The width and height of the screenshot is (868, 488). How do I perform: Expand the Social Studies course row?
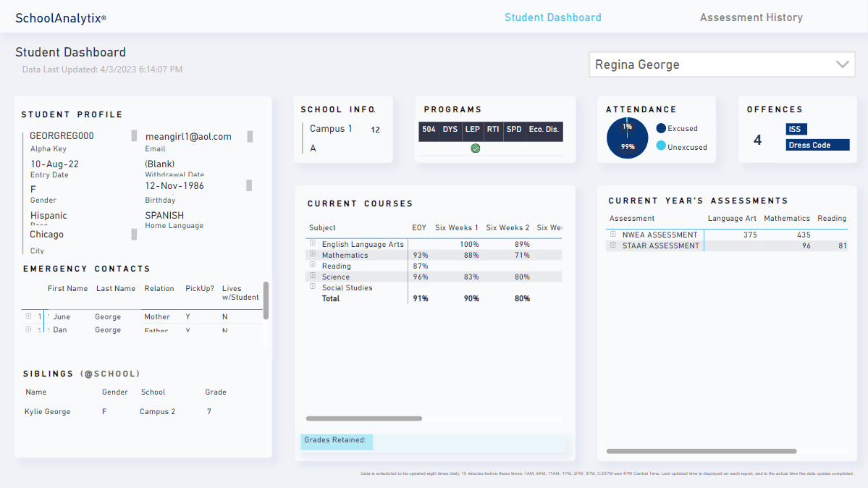click(313, 287)
